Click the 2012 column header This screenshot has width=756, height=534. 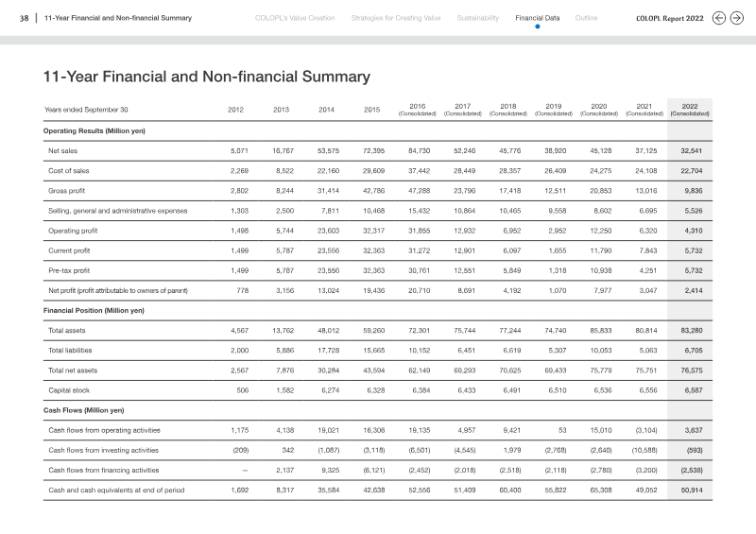click(235, 110)
